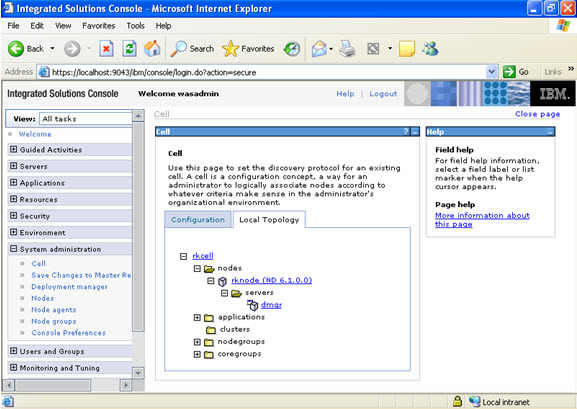Image resolution: width=577 pixels, height=409 pixels.
Task: Open the Edit menu
Action: [37, 26]
